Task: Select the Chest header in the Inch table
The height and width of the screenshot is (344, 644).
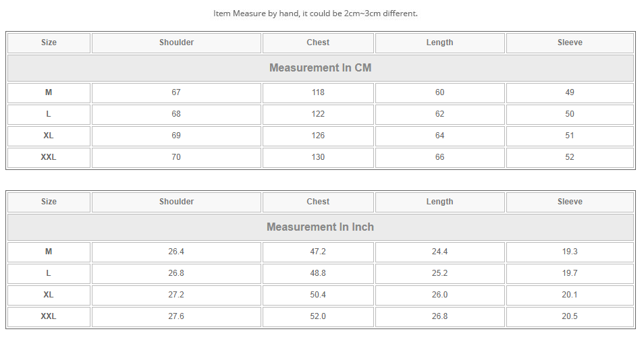Action: pyautogui.click(x=318, y=202)
